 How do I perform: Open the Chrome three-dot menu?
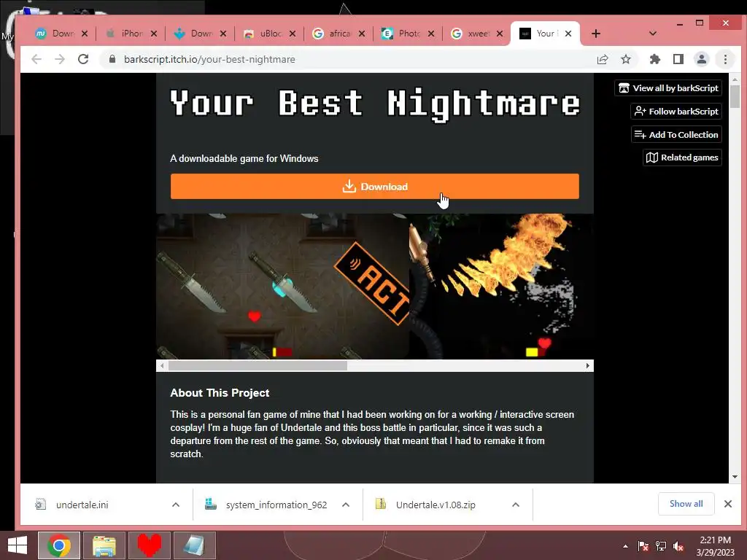[725, 59]
